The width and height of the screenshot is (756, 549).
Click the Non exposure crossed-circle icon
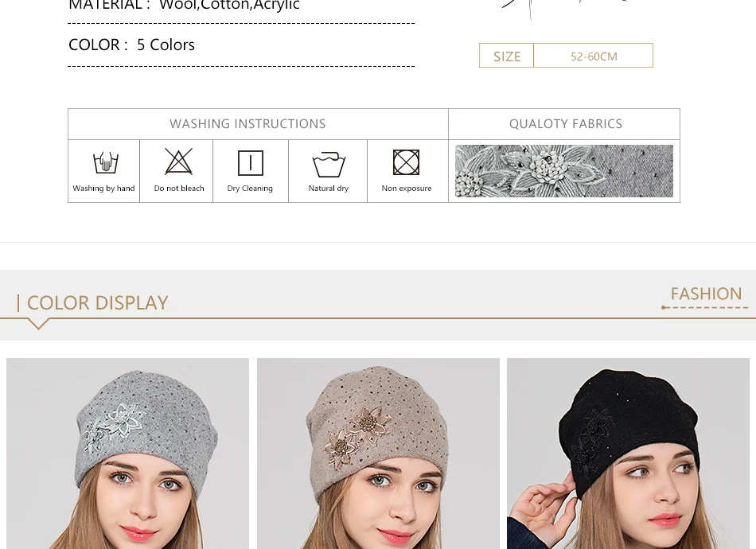(x=406, y=162)
